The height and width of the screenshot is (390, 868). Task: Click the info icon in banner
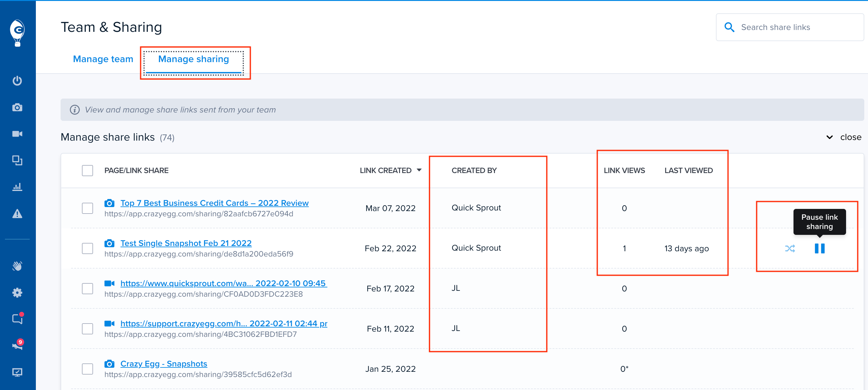[x=75, y=110]
